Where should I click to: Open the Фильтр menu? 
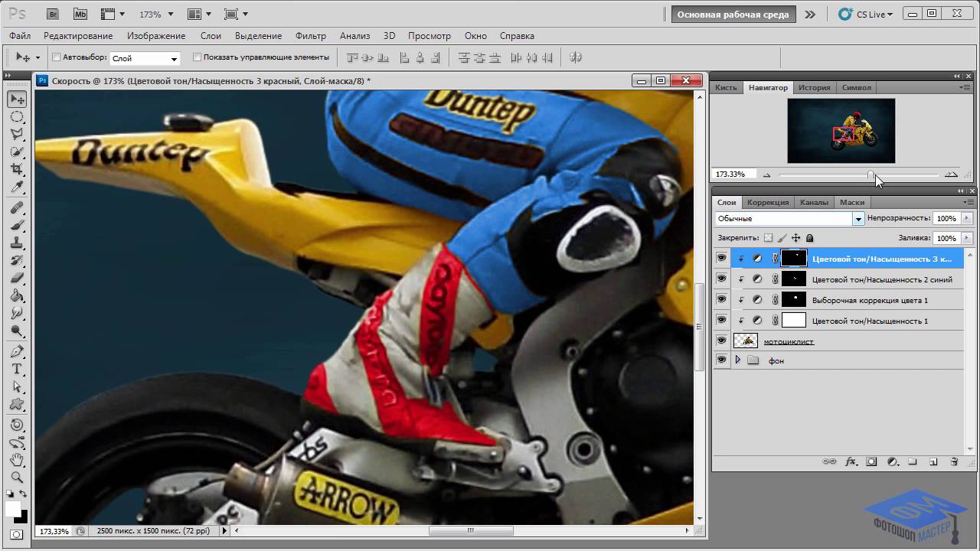(x=310, y=36)
